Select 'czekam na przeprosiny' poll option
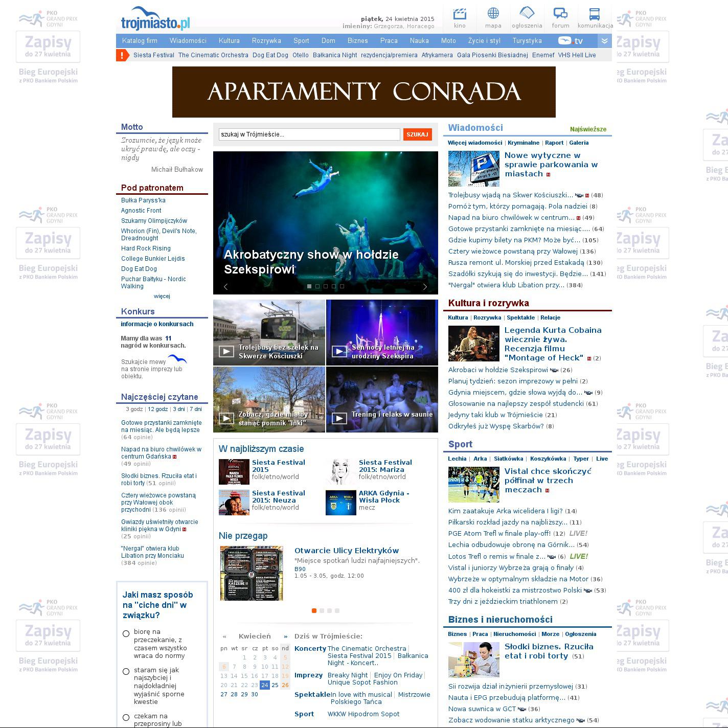The image size is (728, 728). click(126, 718)
